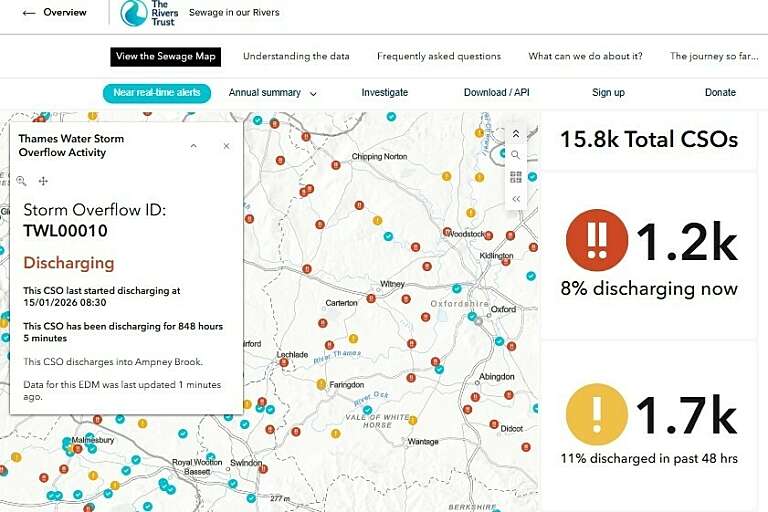Open Download / API link
This screenshot has width=768, height=512.
[x=497, y=93]
